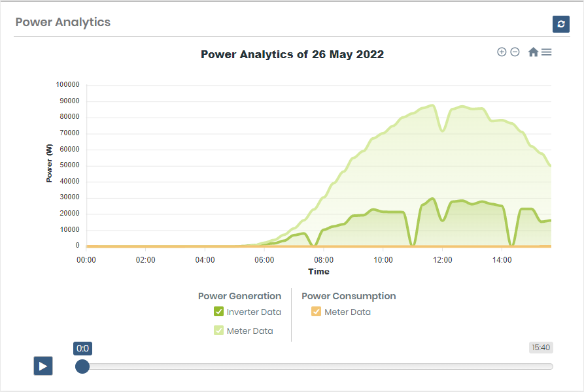This screenshot has width=584, height=392.
Task: Toggle the Power Generation Meter Data checkbox
Action: (x=219, y=331)
